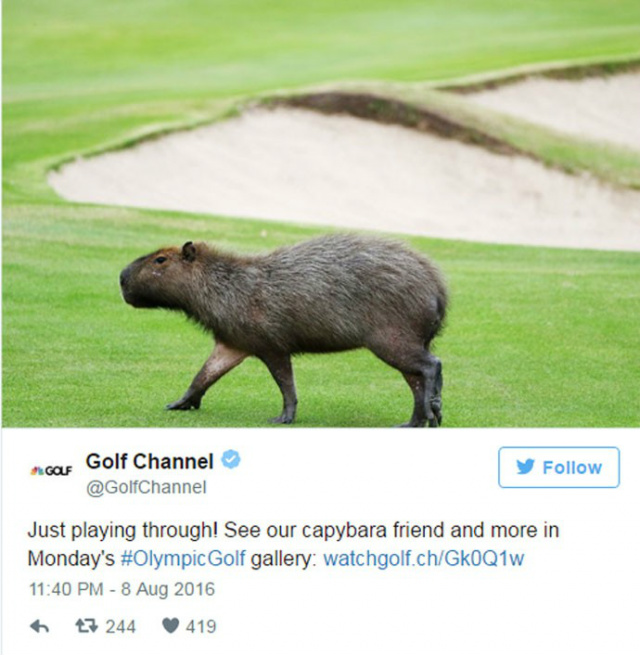640x655 pixels.
Task: Open the #OlympicGolf hashtag
Action: [183, 559]
